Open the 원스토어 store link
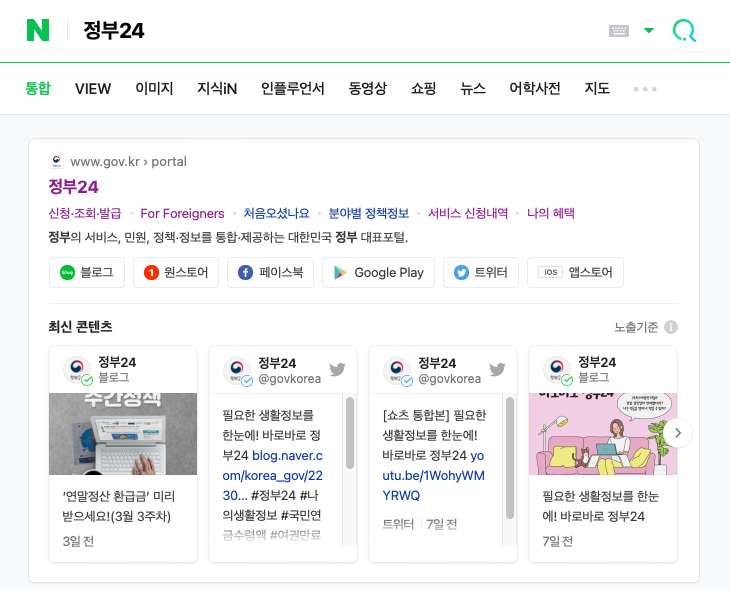The height and width of the screenshot is (589, 730). click(176, 272)
